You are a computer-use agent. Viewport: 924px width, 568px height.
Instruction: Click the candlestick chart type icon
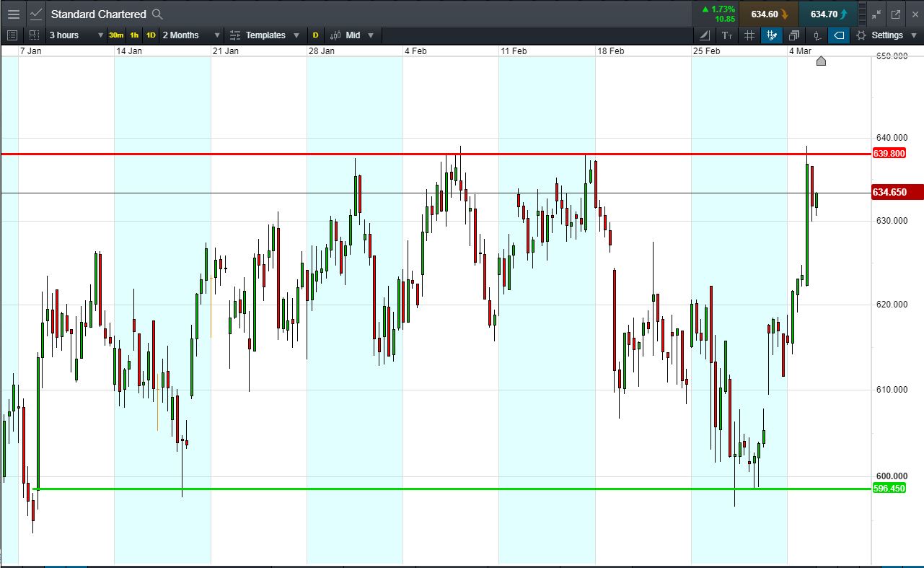tap(335, 35)
